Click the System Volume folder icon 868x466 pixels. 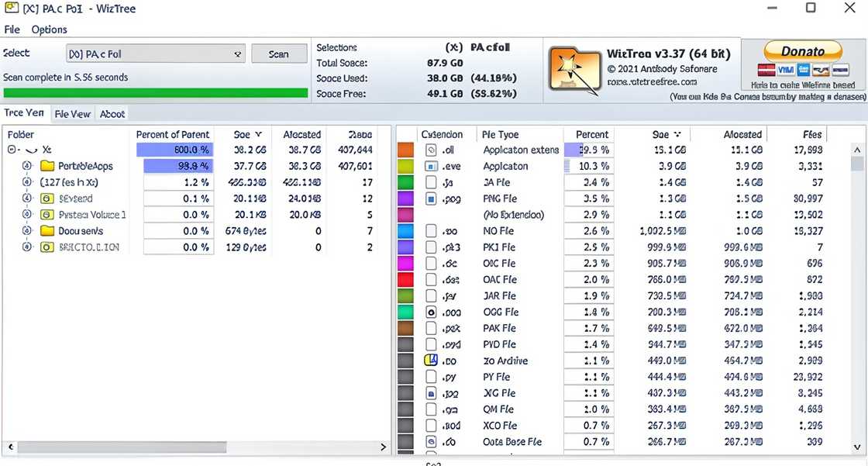pos(47,215)
